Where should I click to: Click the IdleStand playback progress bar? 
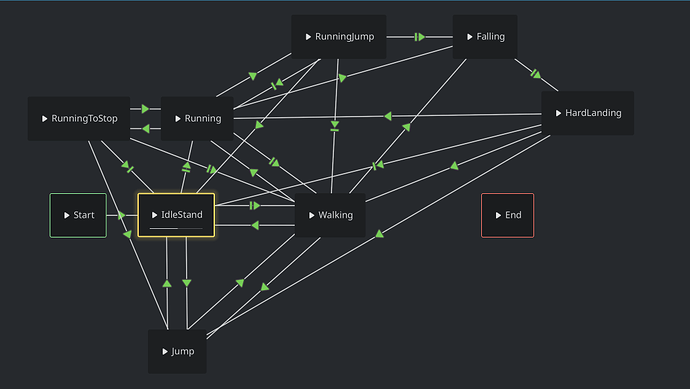tap(176, 228)
